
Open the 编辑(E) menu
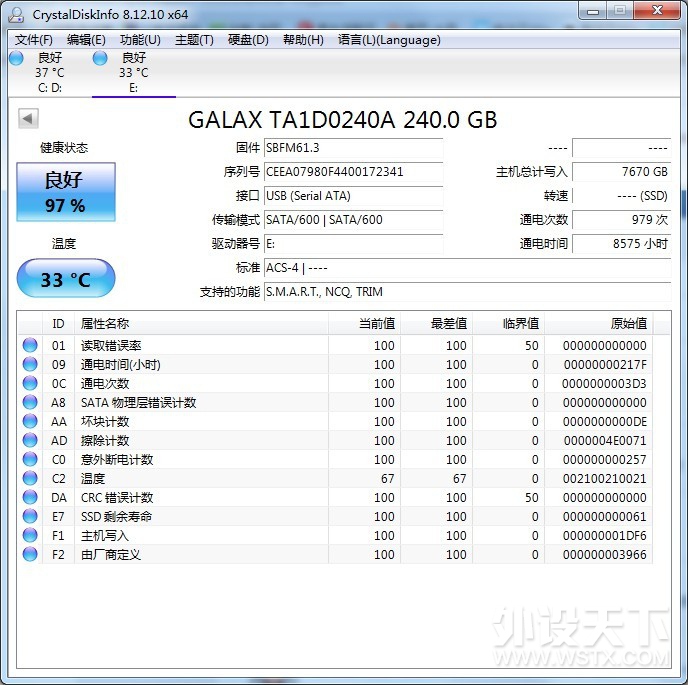coord(86,40)
